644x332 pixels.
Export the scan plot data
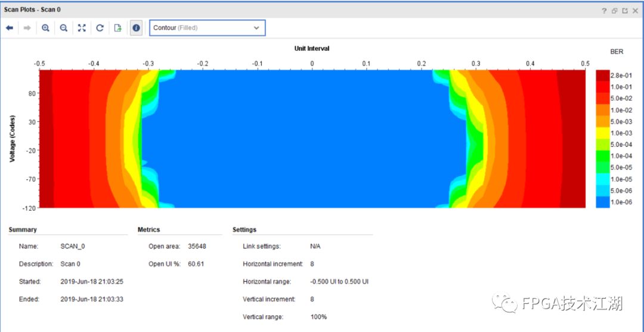click(x=118, y=28)
